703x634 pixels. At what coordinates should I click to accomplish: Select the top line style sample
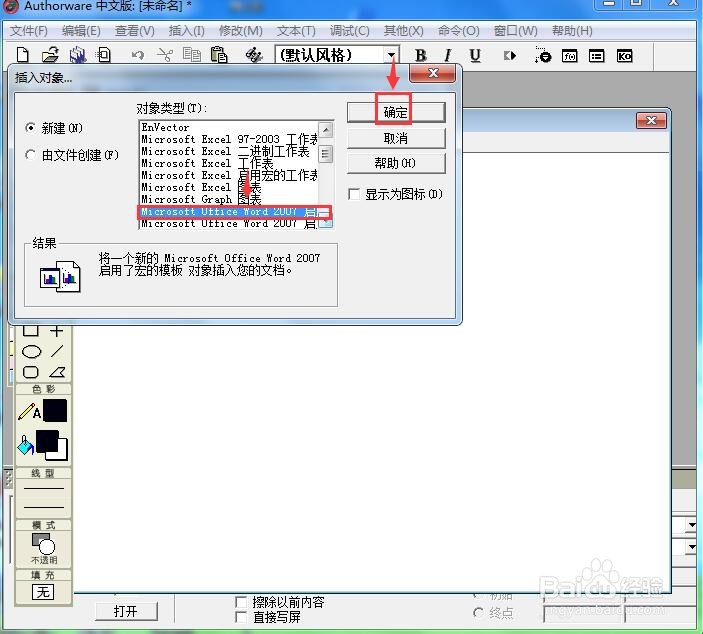43,488
